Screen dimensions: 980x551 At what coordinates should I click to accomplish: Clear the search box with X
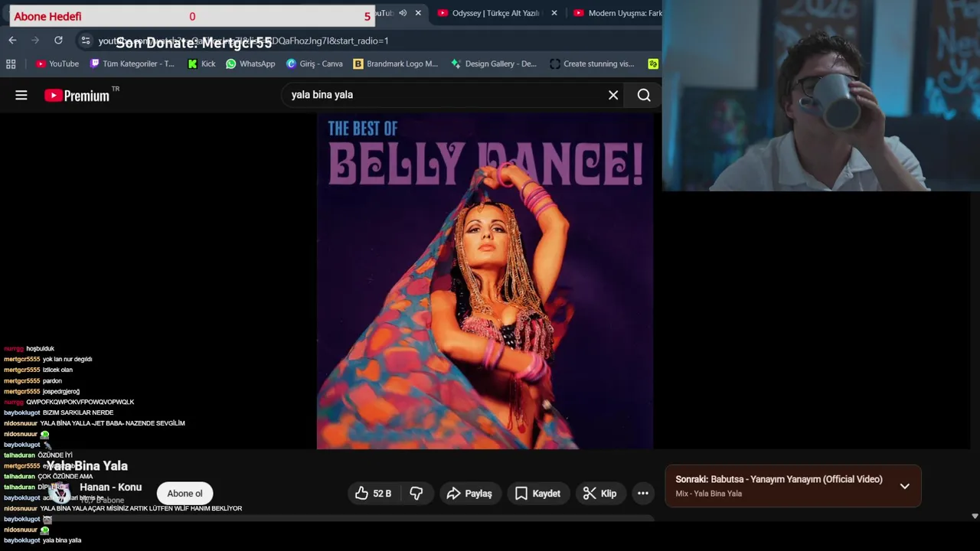click(613, 95)
